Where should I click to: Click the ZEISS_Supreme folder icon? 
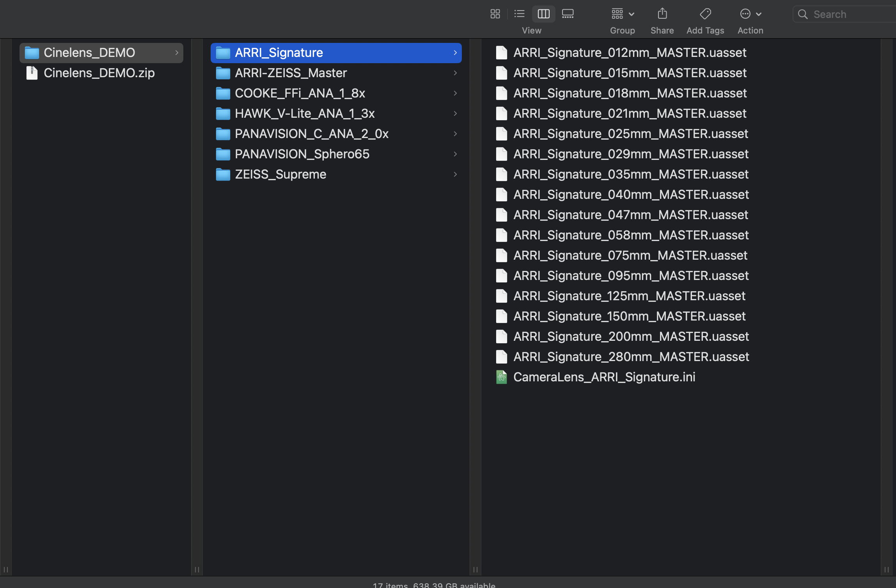point(223,174)
